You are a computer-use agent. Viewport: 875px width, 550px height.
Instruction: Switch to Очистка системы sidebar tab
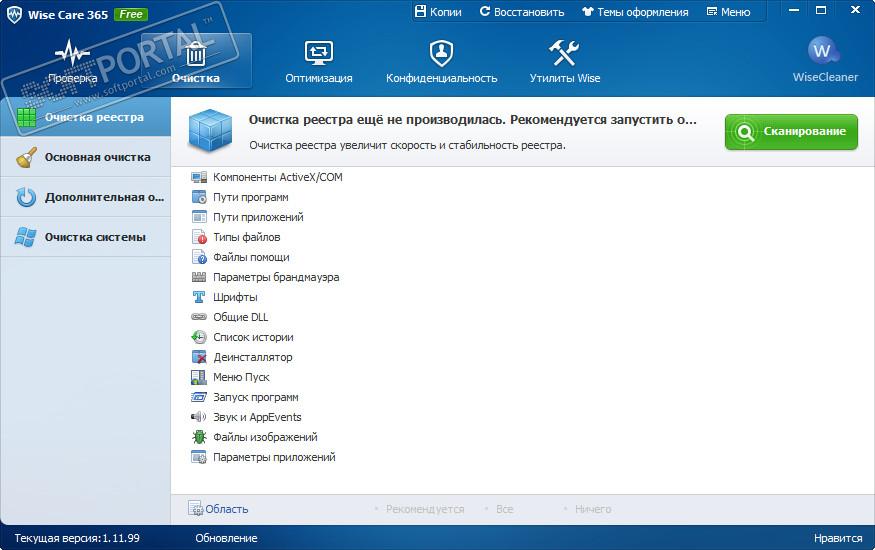85,237
